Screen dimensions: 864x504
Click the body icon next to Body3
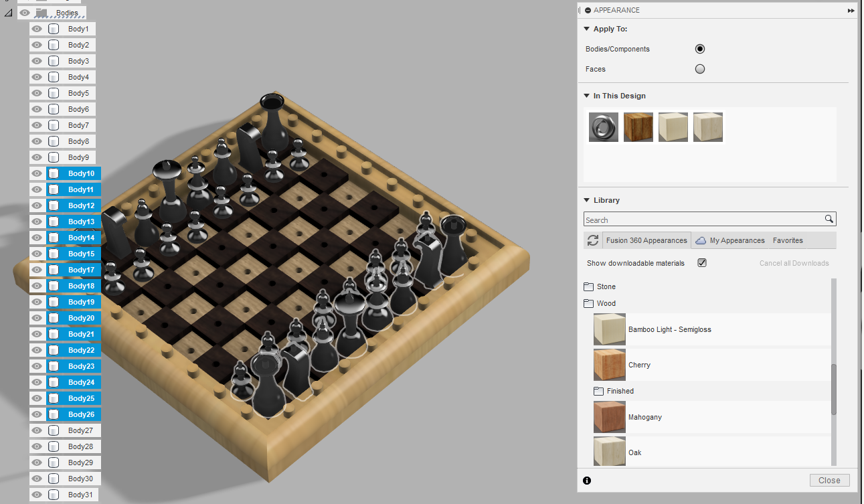click(x=54, y=61)
